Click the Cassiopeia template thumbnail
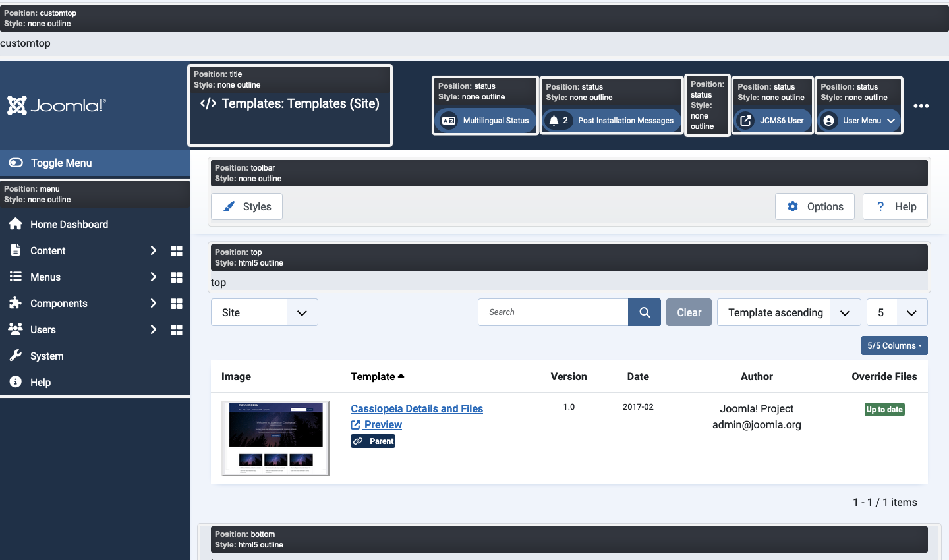 (x=275, y=439)
